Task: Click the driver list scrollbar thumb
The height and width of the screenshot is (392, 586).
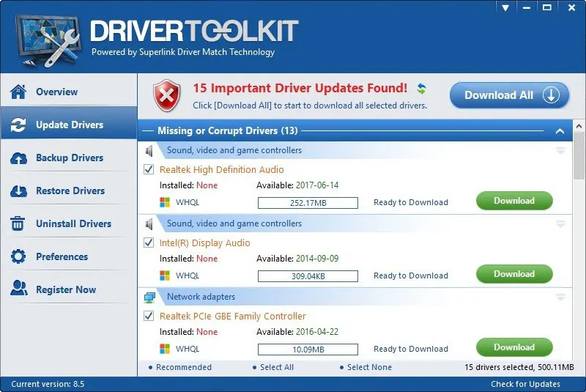Action: pos(579,156)
